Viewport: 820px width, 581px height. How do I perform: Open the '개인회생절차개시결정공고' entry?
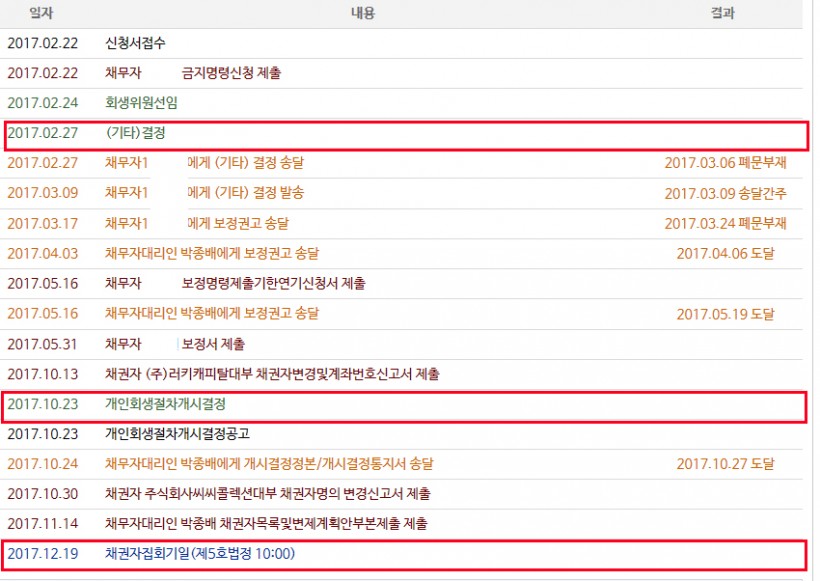(x=177, y=434)
